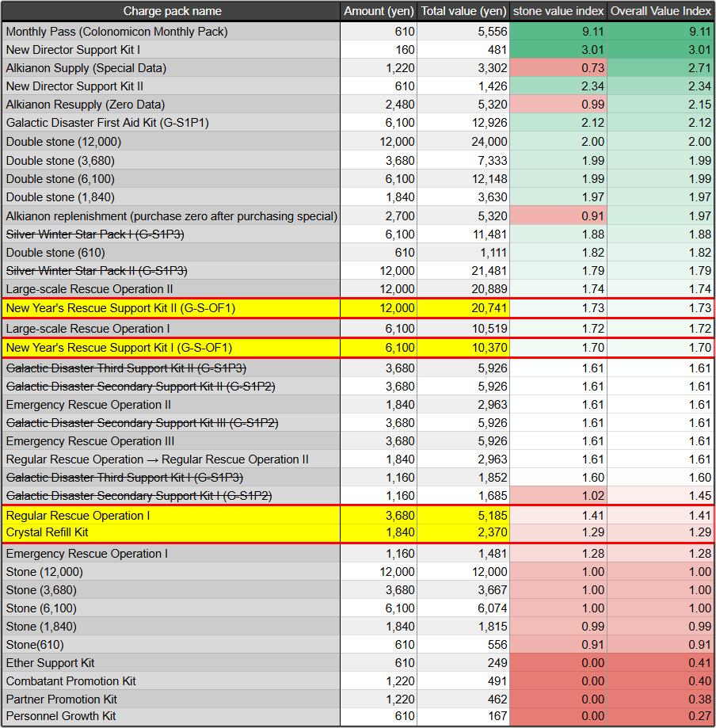The image size is (716, 728).
Task: Click the struck-through Silver Winter Star Pack I cell
Action: (172, 234)
